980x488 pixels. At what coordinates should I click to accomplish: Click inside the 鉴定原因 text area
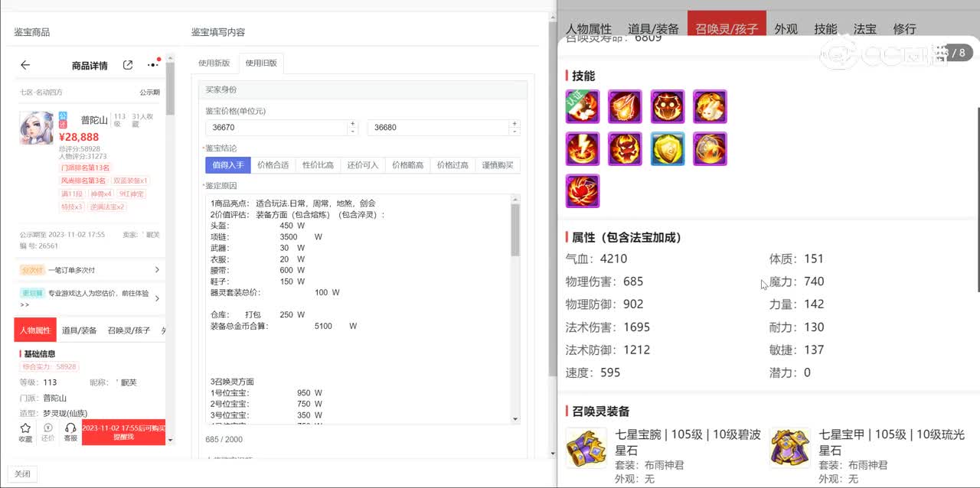pyautogui.click(x=358, y=309)
